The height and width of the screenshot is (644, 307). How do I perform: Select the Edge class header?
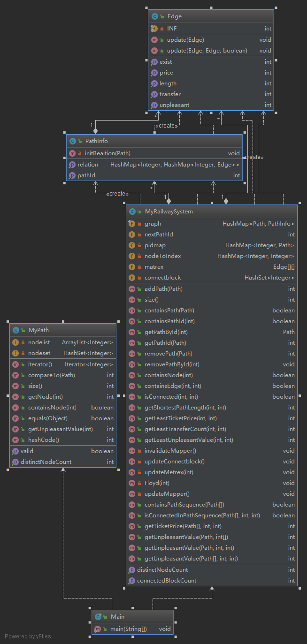click(211, 16)
